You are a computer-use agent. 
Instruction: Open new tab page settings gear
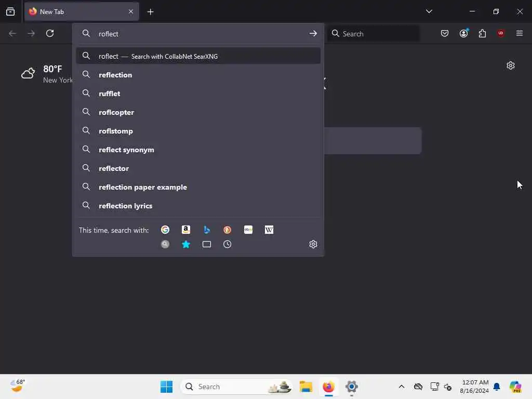tap(511, 65)
